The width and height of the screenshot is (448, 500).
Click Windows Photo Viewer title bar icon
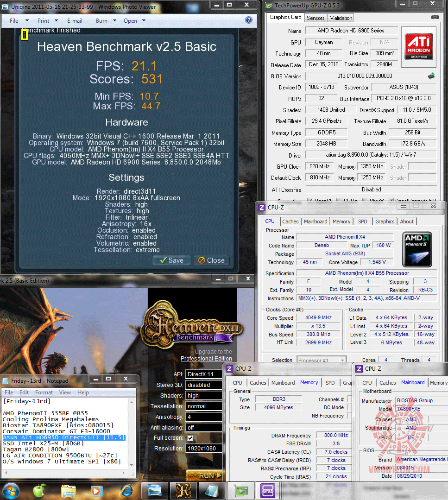click(x=5, y=6)
